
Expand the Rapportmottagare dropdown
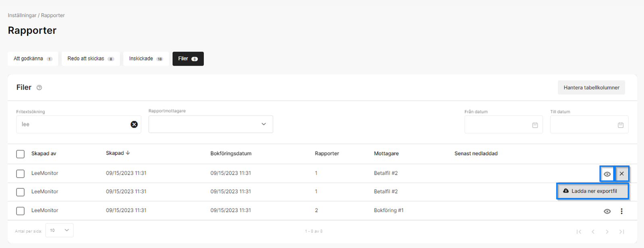pyautogui.click(x=264, y=124)
